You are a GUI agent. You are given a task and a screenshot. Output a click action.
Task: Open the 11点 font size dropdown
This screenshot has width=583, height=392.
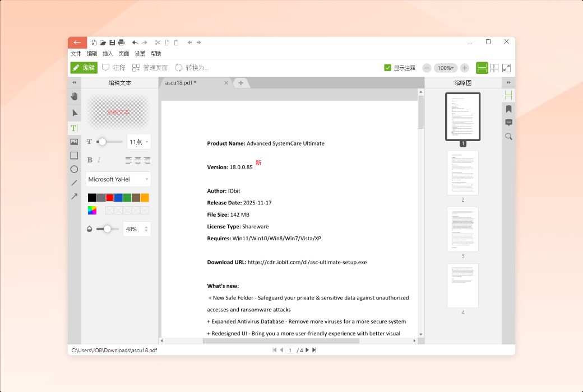click(138, 142)
